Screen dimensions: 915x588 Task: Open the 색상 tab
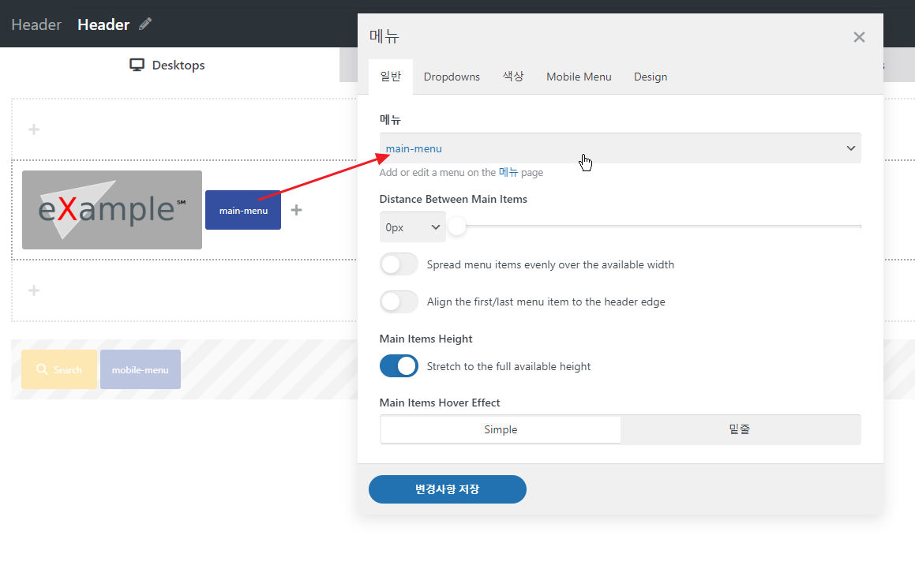513,77
